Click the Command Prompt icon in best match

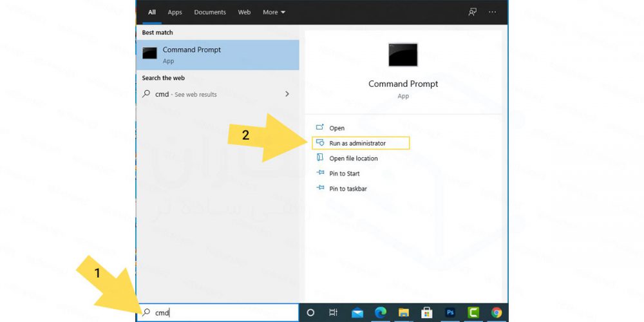[x=149, y=53]
